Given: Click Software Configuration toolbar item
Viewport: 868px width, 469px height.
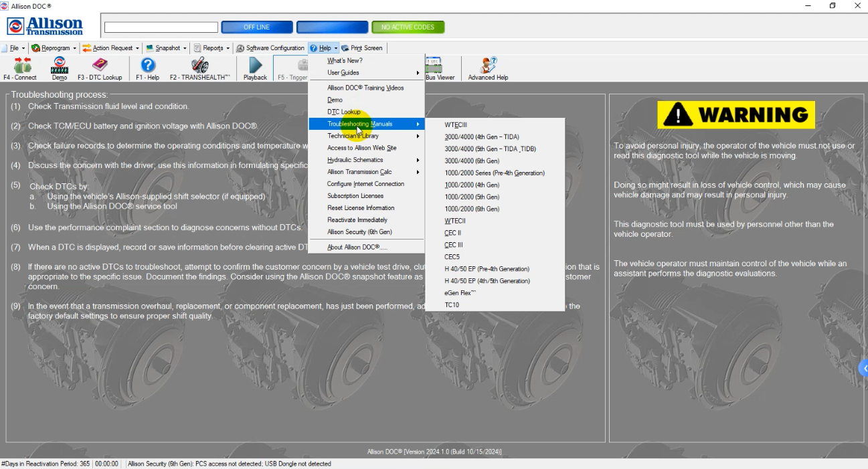Looking at the screenshot, I should click(x=270, y=48).
